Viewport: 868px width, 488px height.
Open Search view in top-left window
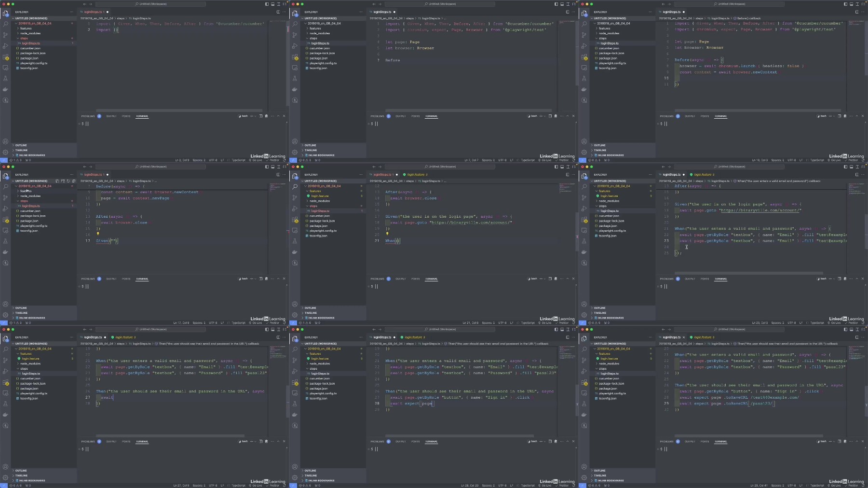[x=6, y=24]
